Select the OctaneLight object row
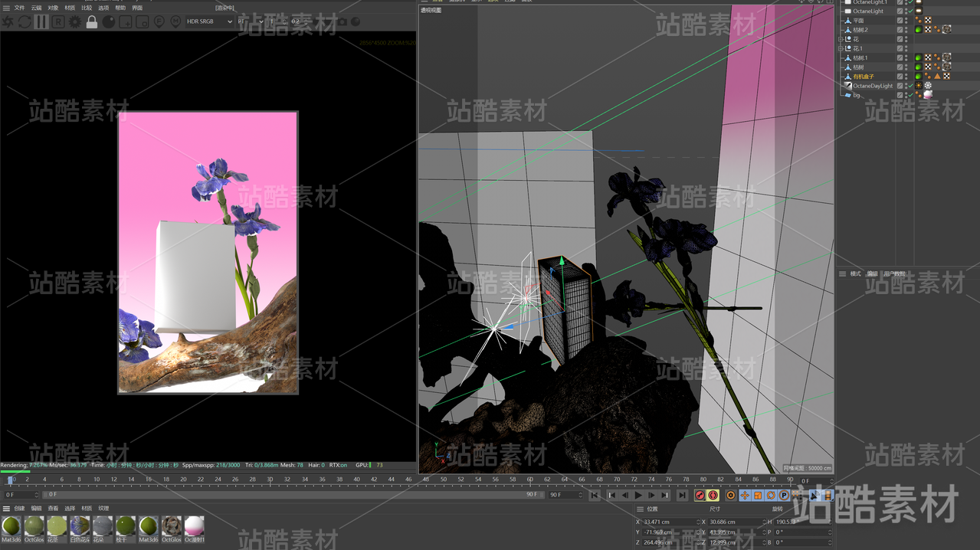 click(x=867, y=11)
